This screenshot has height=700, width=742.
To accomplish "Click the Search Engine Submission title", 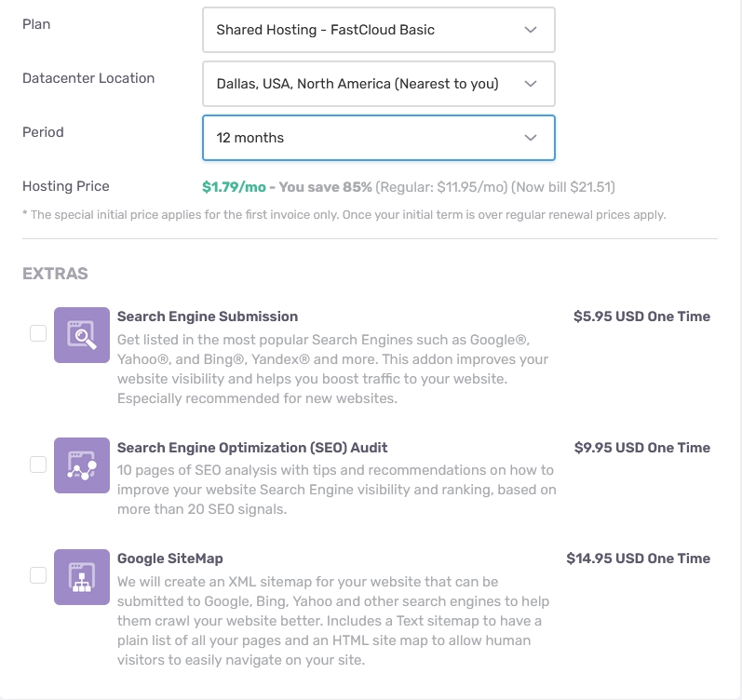I will (208, 316).
